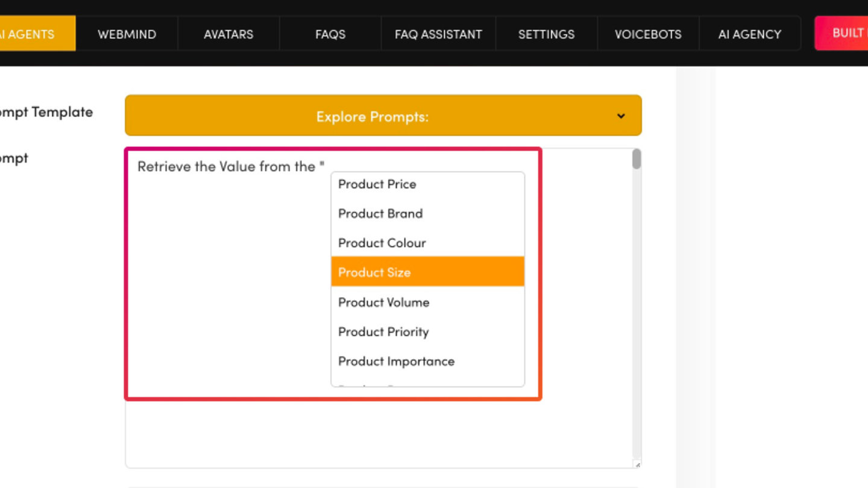Click the prompt text area scrollbar thumb
868x488 pixels.
point(636,160)
